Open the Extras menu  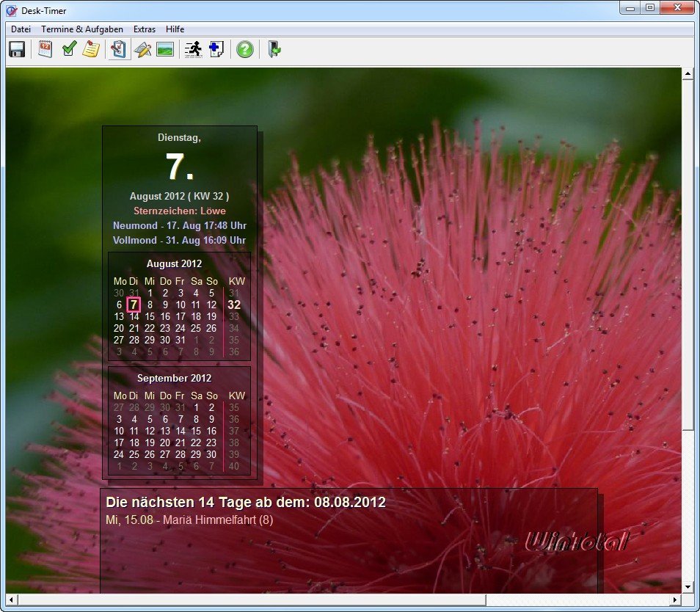click(x=145, y=29)
